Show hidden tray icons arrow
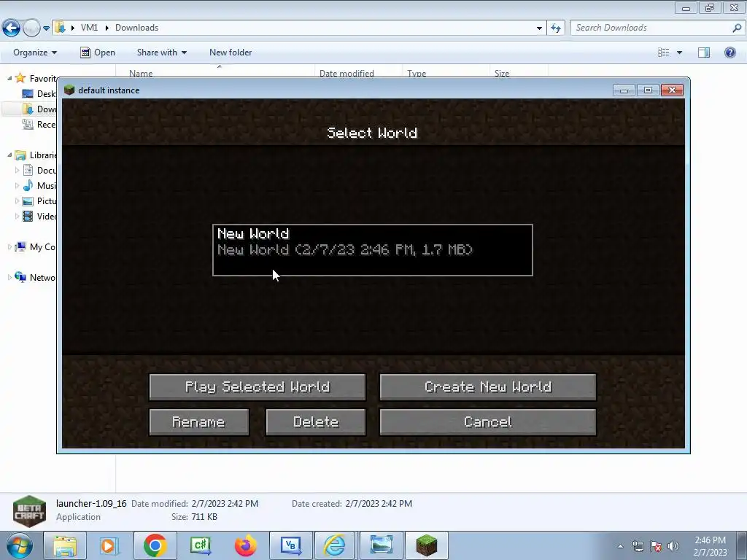Image resolution: width=747 pixels, height=560 pixels. tap(620, 546)
